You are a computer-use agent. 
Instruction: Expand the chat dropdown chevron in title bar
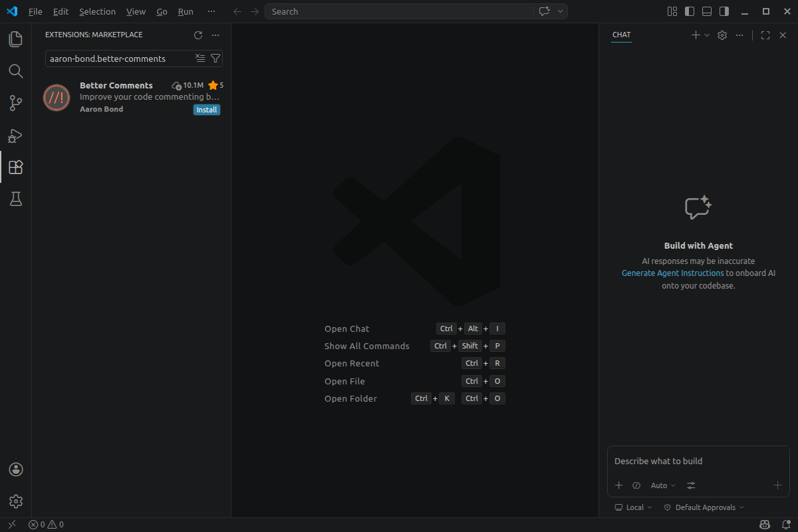[561, 11]
